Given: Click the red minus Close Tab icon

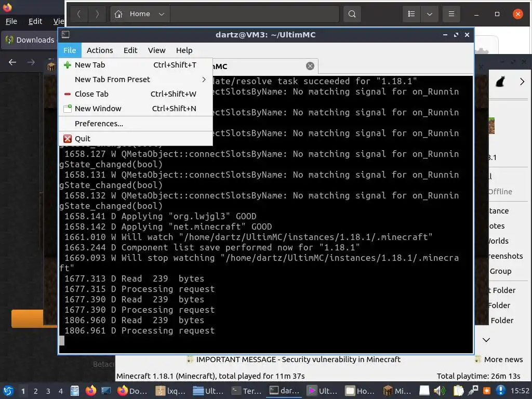Looking at the screenshot, I should click(68, 94).
